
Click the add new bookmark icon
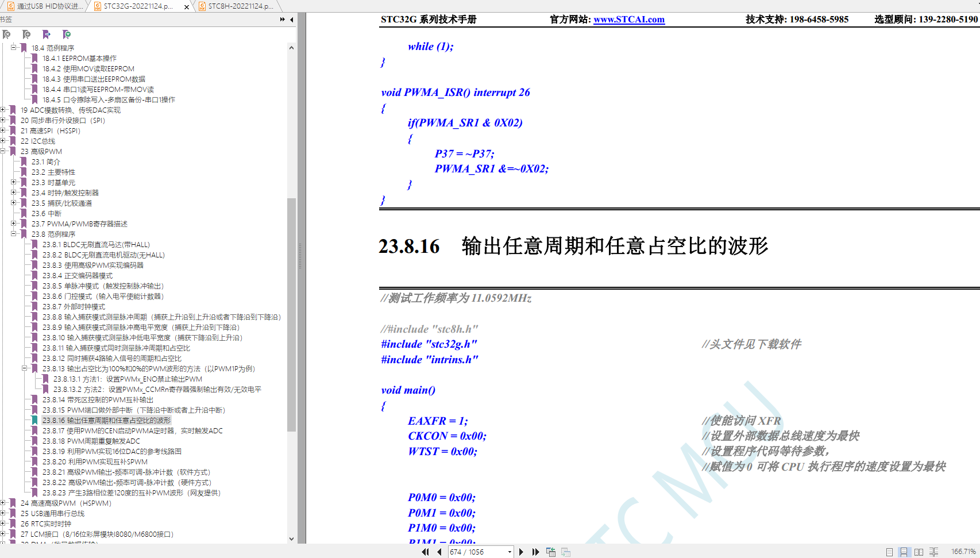click(x=26, y=34)
